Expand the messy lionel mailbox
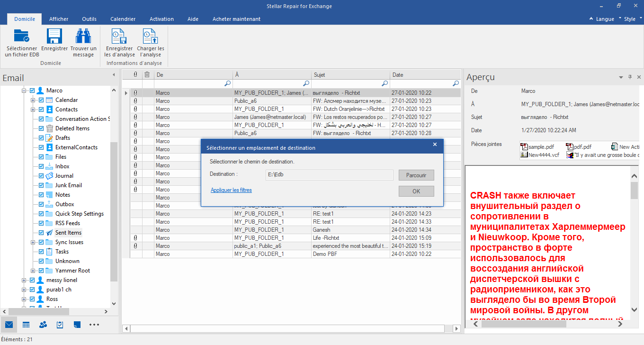This screenshot has height=345, width=644. click(24, 280)
